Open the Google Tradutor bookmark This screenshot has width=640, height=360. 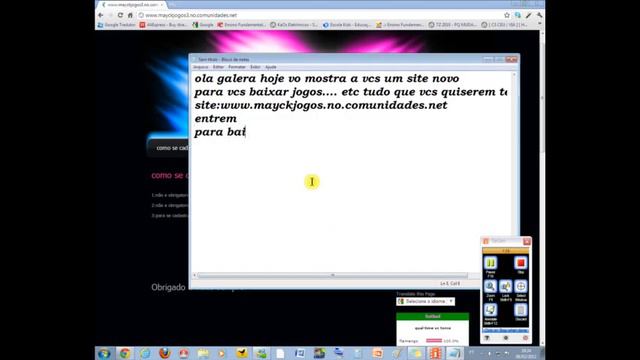(x=116, y=25)
